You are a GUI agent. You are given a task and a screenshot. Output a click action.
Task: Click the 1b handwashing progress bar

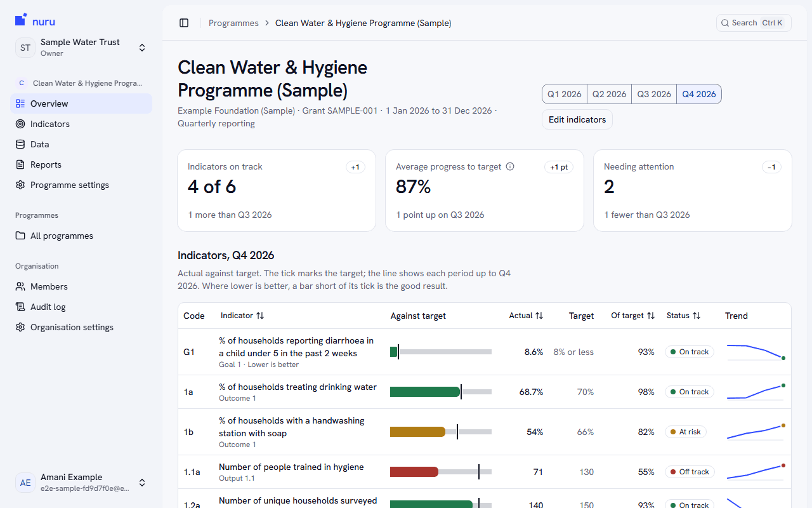click(x=441, y=432)
